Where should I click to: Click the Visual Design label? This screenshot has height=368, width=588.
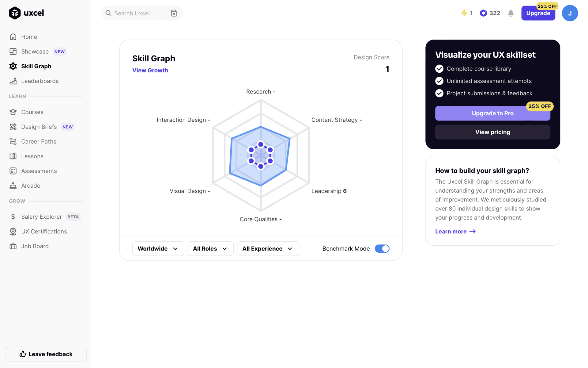click(190, 191)
